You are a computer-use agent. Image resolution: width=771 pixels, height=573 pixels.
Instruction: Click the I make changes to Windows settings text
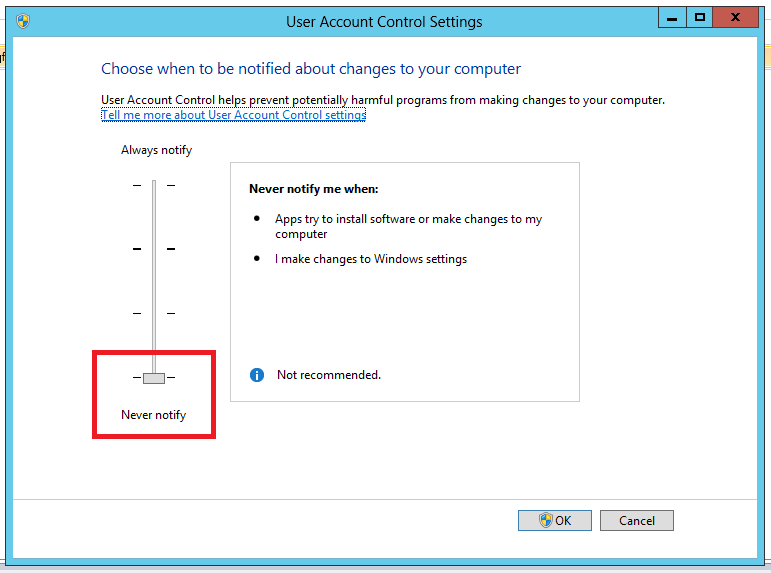(x=371, y=259)
